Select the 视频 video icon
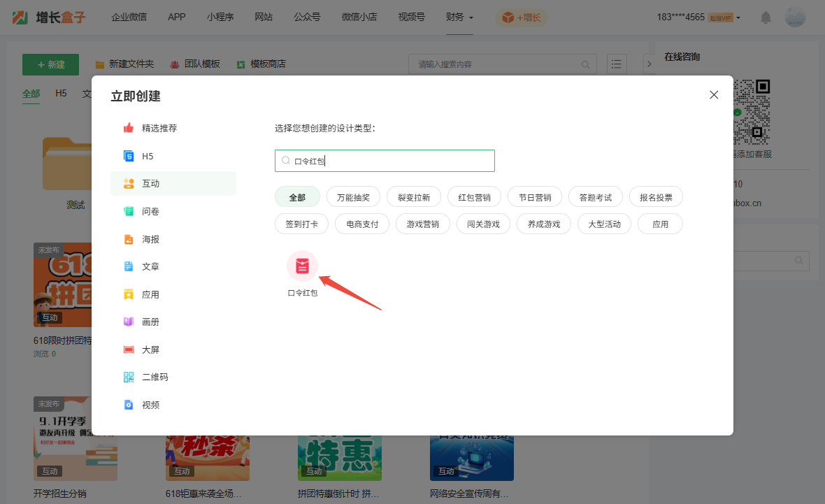 point(129,405)
